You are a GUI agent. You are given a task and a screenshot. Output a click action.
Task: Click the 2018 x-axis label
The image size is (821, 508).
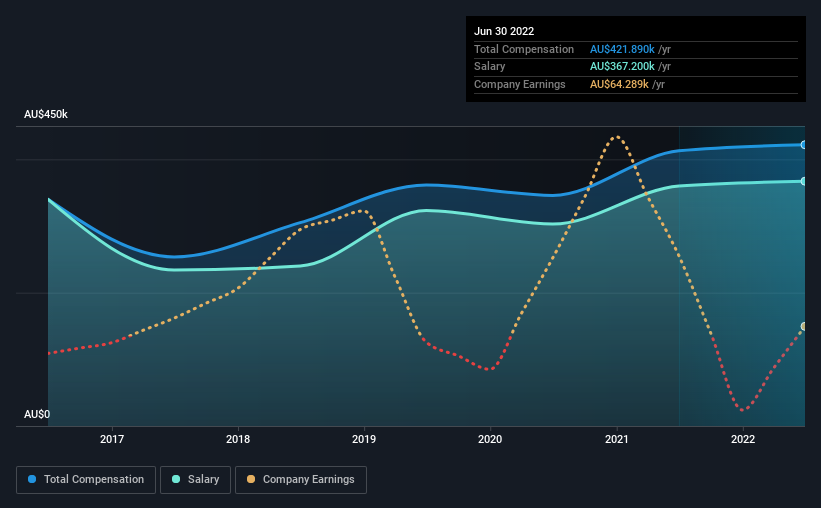(x=238, y=439)
